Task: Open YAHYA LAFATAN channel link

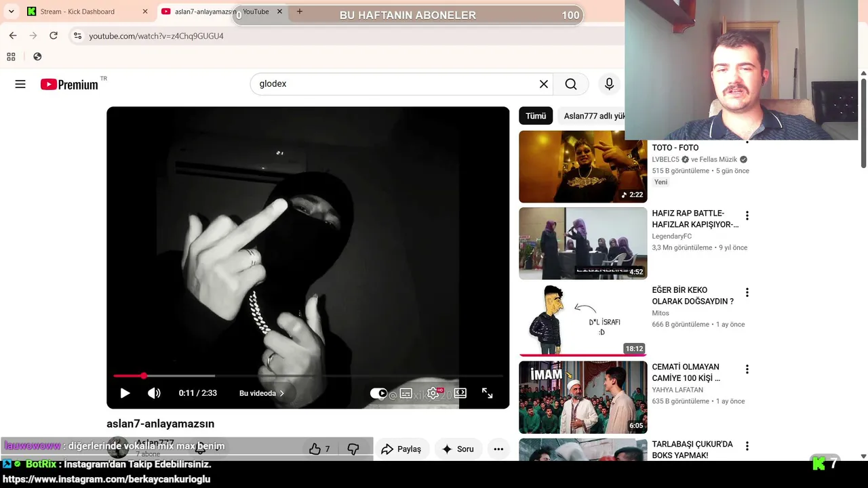Action: [x=677, y=390]
